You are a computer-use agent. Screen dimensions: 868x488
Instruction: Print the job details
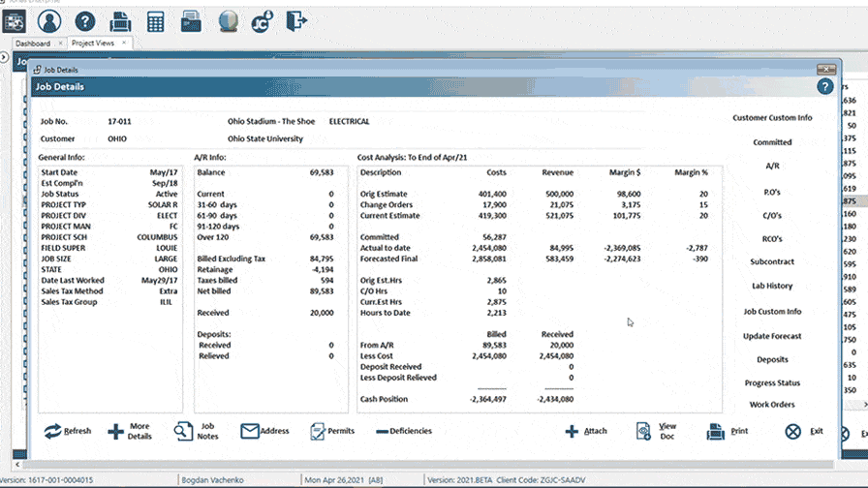click(x=728, y=431)
